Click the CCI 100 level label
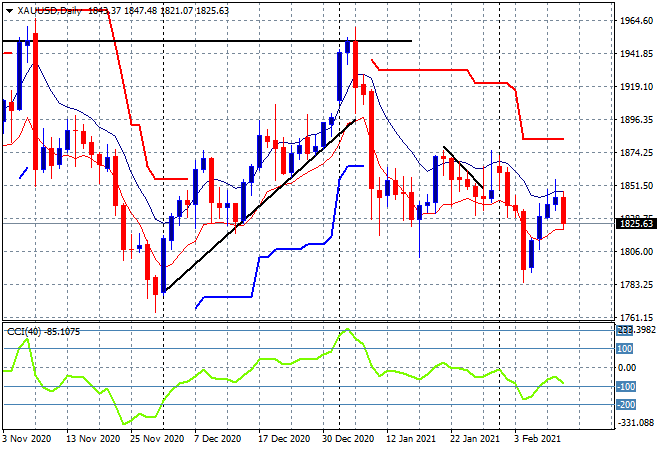Image resolution: width=660 pixels, height=450 pixels. 625,349
